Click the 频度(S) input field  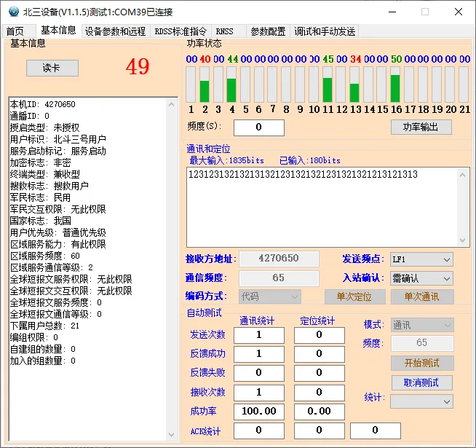(258, 127)
